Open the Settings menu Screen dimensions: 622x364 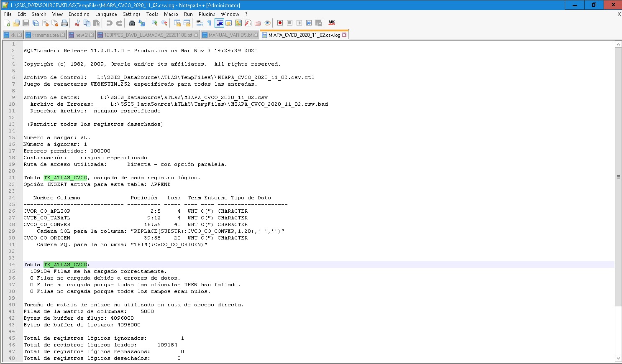pyautogui.click(x=132, y=14)
